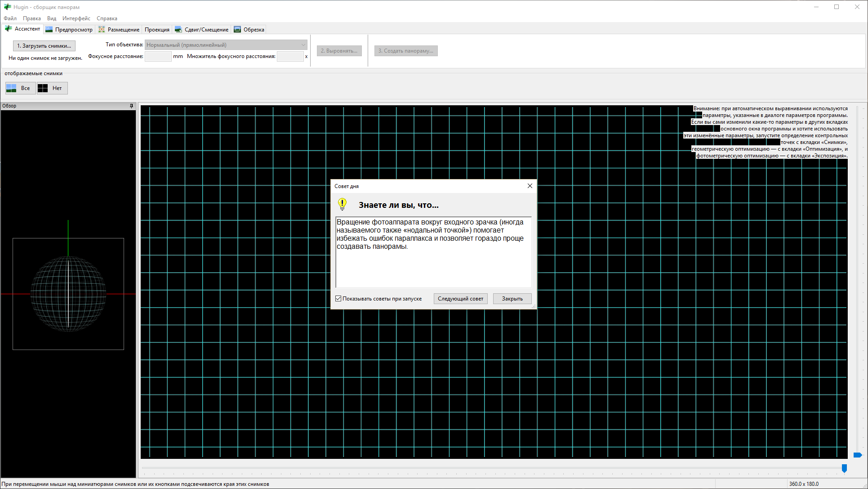Viewport: 868px width, 489px height.
Task: Click the Предпросмотр tab icon
Action: [49, 30]
